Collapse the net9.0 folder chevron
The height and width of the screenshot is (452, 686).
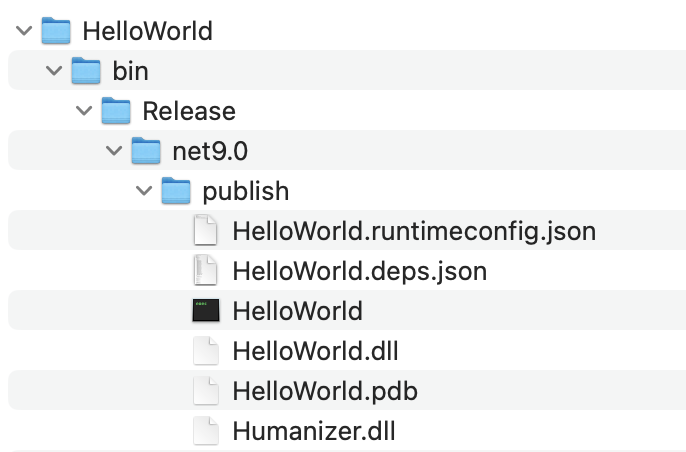tap(113, 151)
